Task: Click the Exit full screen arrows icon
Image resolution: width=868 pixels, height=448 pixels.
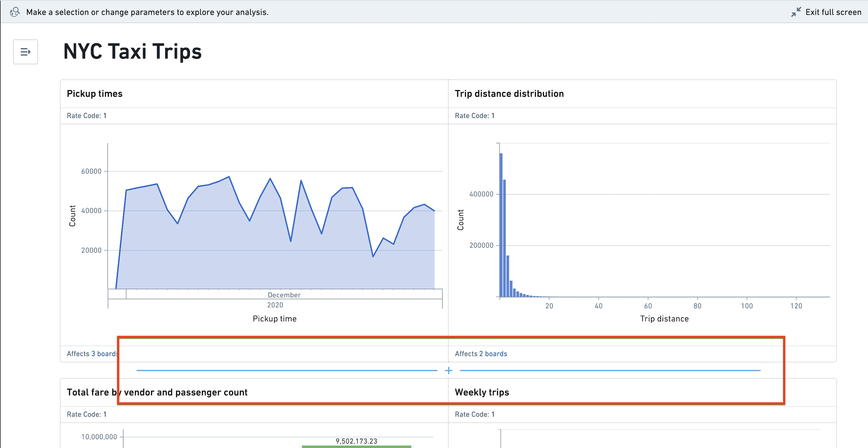Action: point(796,12)
